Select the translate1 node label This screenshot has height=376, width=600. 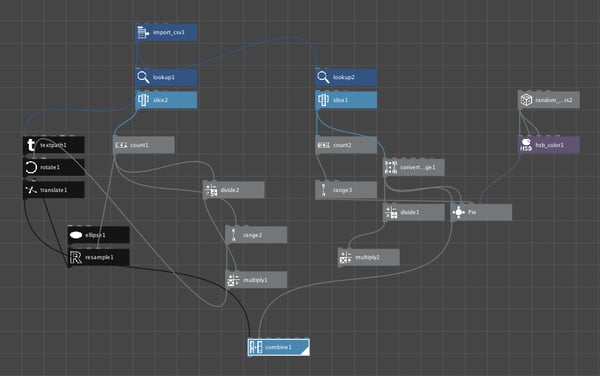pyautogui.click(x=54, y=190)
